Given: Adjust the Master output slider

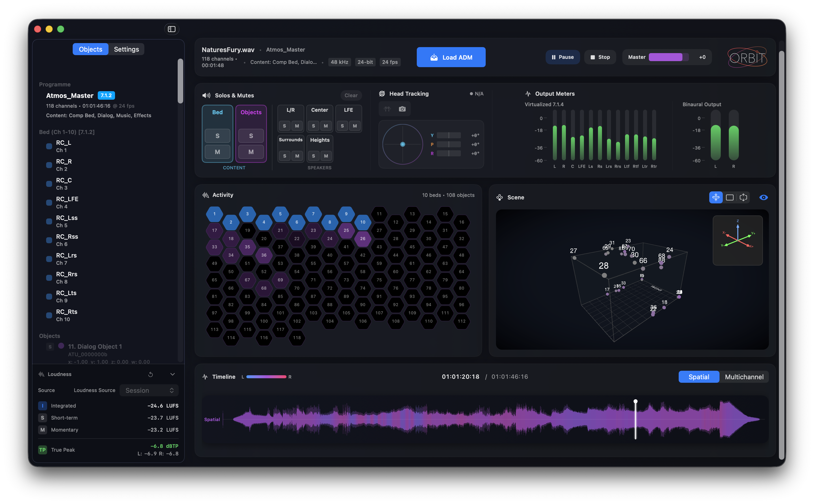Looking at the screenshot, I should click(669, 57).
